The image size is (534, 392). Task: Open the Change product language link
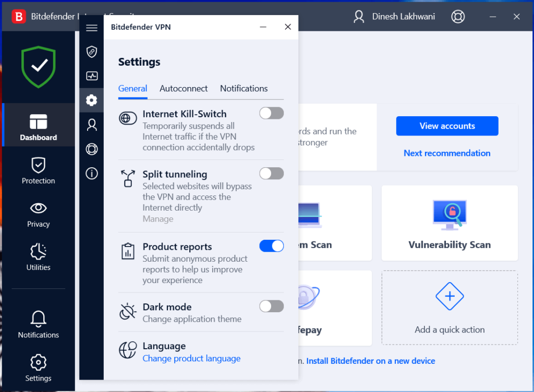(191, 359)
